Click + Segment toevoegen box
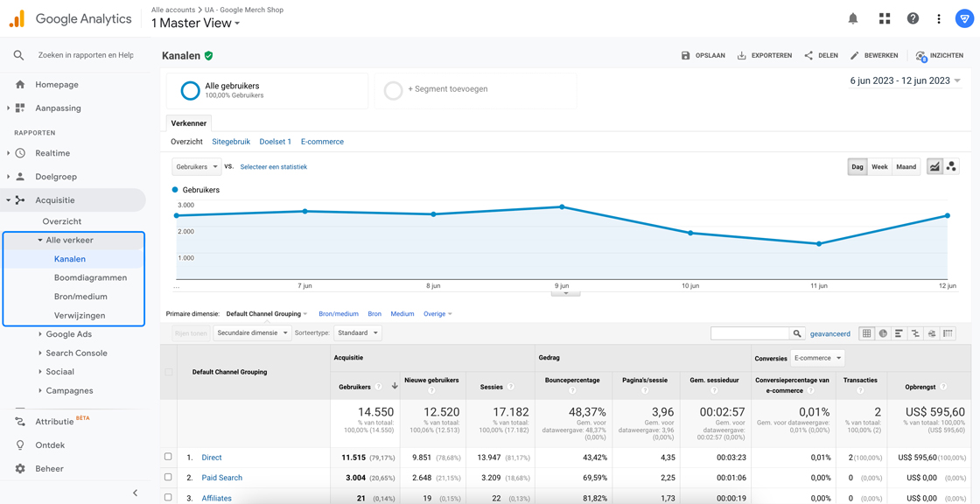This screenshot has height=504, width=980. click(x=476, y=91)
